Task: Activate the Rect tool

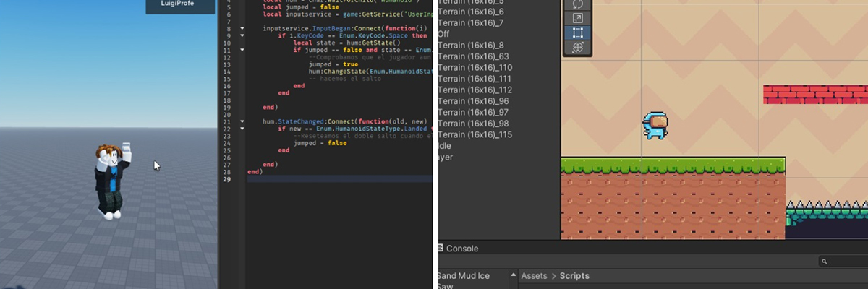Action: coord(577,33)
